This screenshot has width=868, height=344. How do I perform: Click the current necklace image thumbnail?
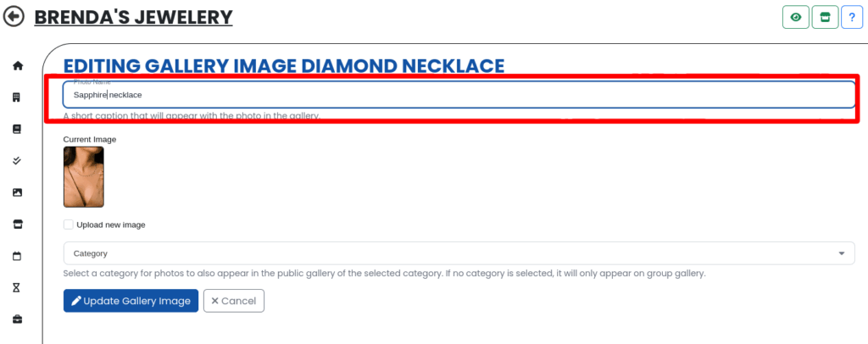click(83, 177)
